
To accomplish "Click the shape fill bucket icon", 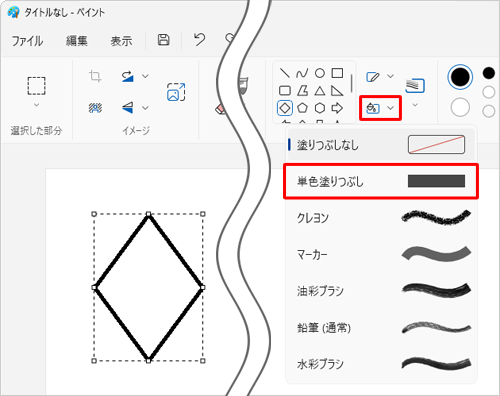I will click(x=372, y=108).
